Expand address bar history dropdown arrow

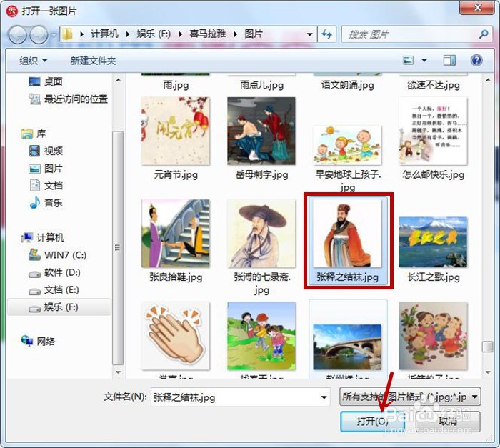tap(309, 34)
